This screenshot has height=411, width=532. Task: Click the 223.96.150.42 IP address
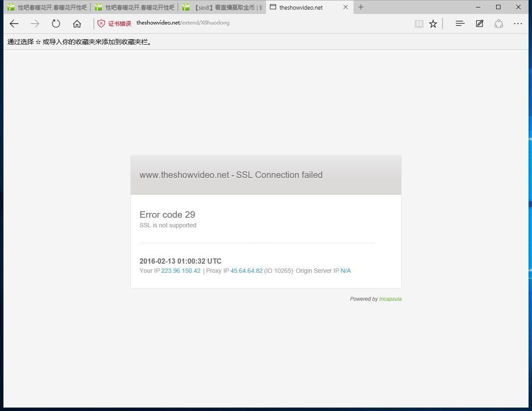pyautogui.click(x=181, y=271)
